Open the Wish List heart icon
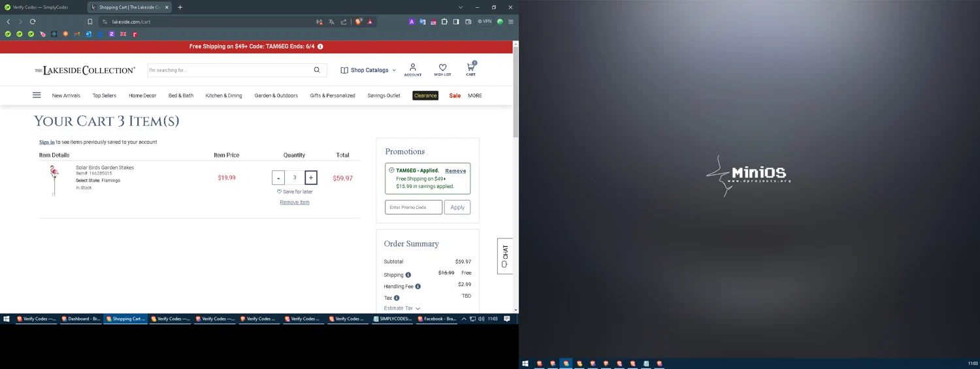Image resolution: width=980 pixels, height=369 pixels. [x=442, y=69]
